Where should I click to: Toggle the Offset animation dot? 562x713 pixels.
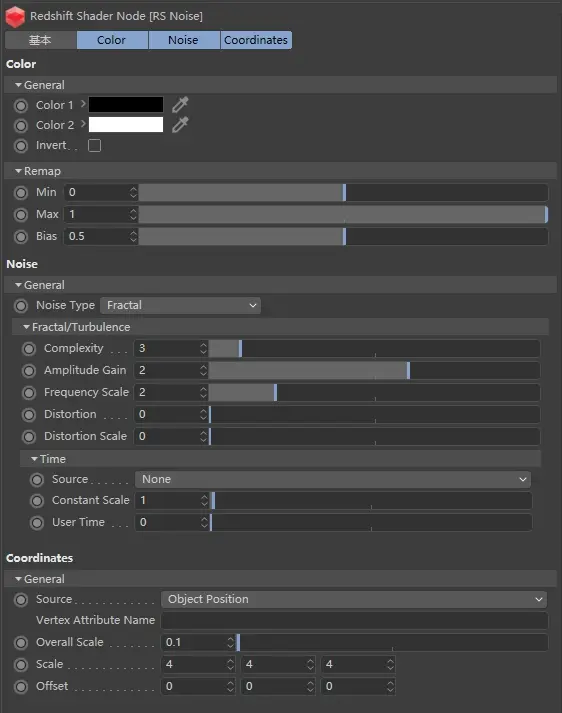pos(21,686)
